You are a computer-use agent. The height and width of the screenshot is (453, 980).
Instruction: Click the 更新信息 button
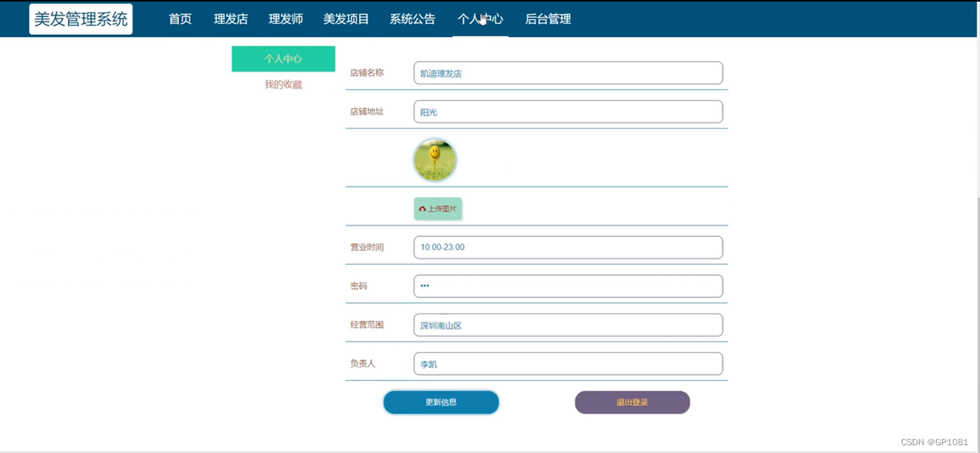[440, 402]
